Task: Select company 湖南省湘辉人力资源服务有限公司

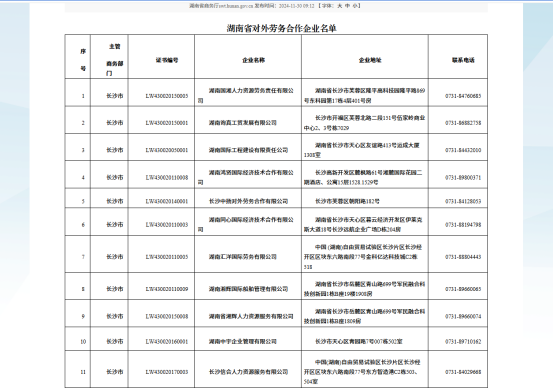Action: click(251, 316)
